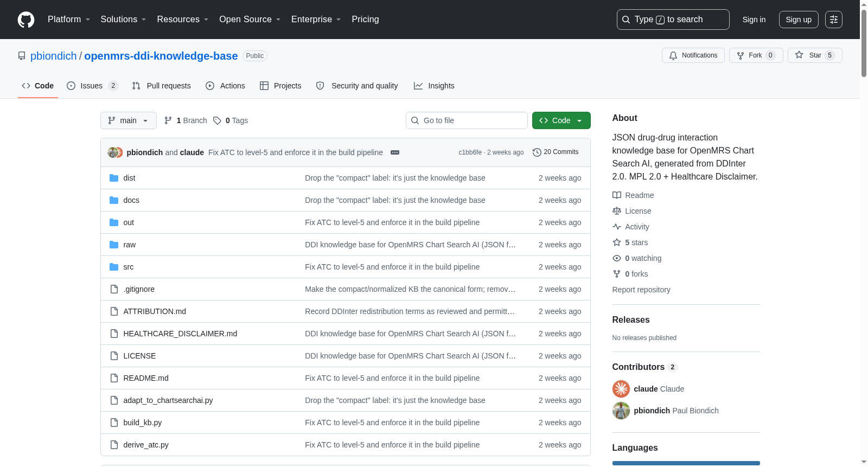Viewport: 868px width, 467px height.
Task: Open the README.md file
Action: tap(146, 378)
